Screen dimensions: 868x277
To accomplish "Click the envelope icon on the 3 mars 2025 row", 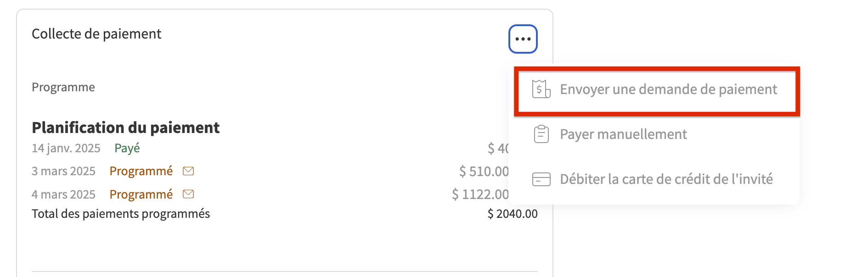I will 188,171.
